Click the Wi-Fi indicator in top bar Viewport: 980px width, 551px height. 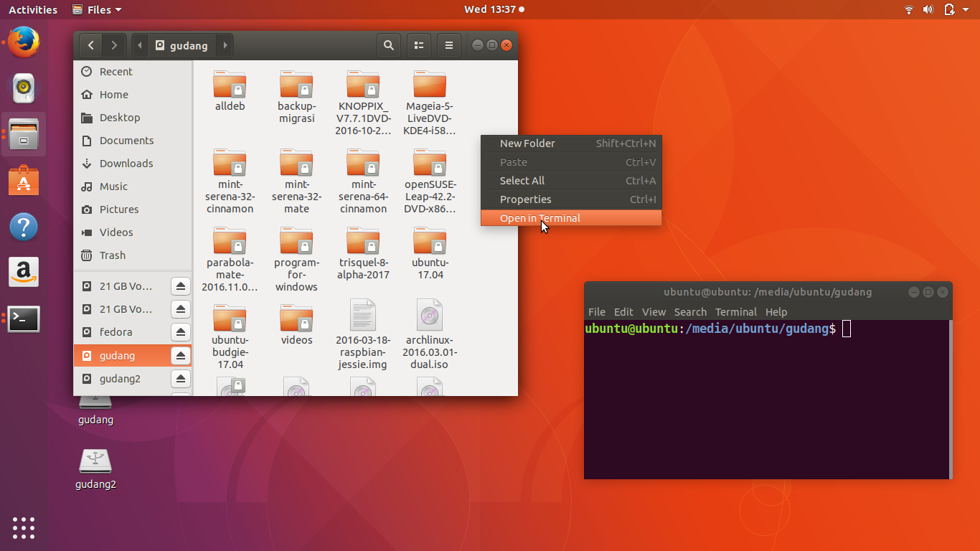(909, 9)
